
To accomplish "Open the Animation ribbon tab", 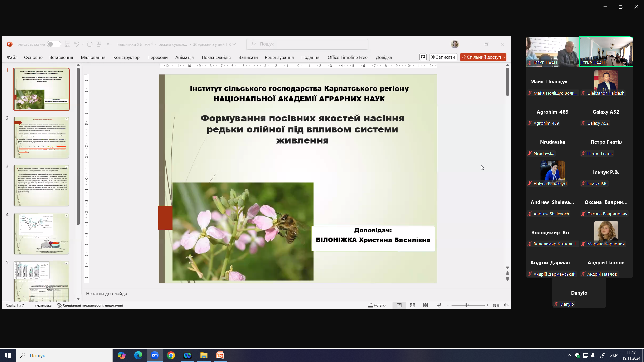I will (184, 57).
